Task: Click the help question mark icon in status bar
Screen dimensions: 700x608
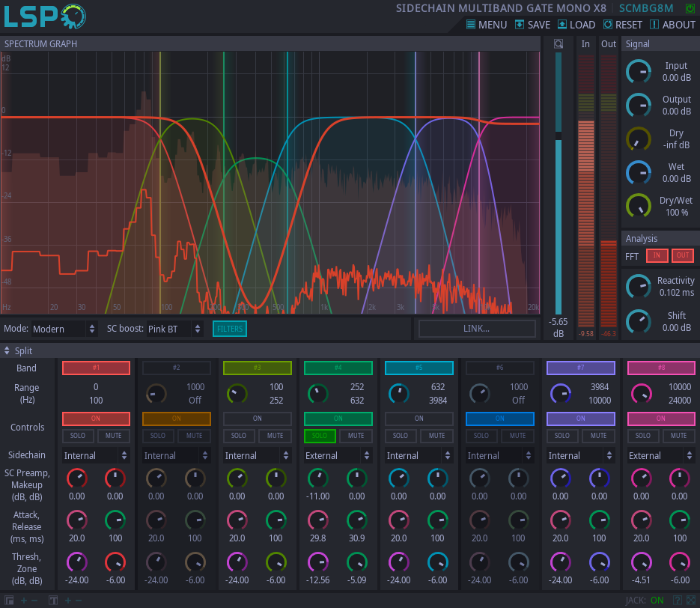Action: [678, 601]
